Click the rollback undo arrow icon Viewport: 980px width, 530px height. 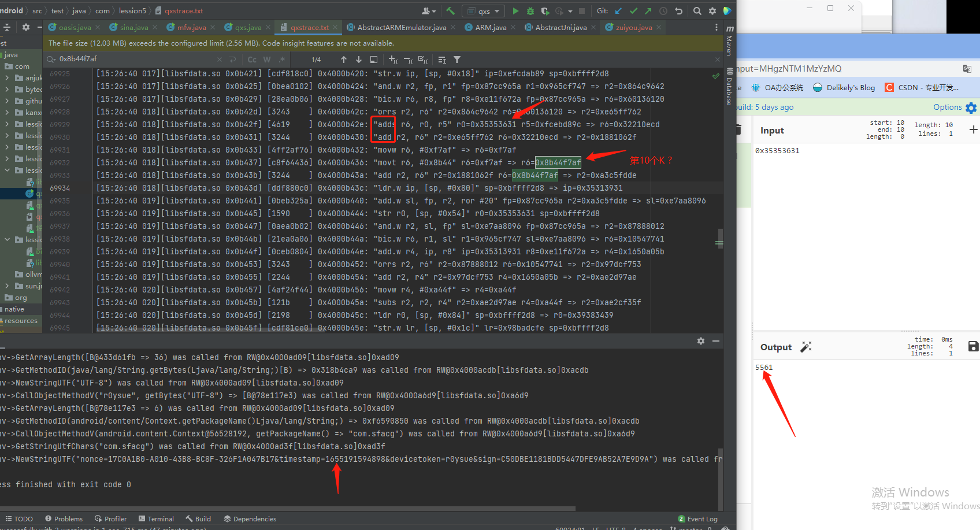click(679, 10)
